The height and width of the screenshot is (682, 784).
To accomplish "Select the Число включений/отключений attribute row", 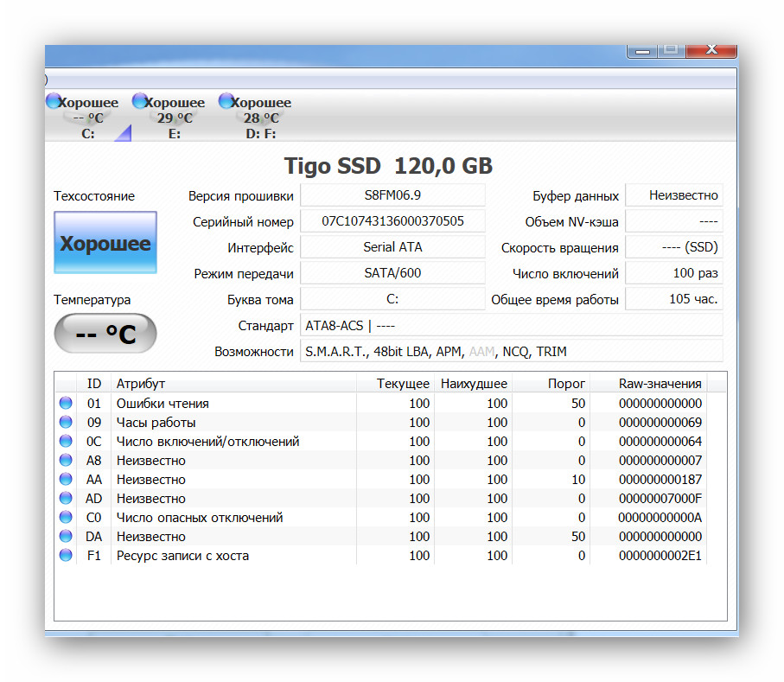I will tap(381, 441).
